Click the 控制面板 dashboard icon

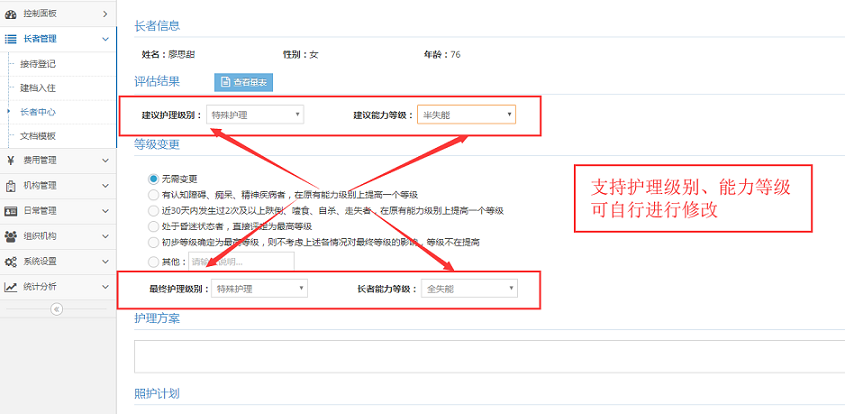[11, 14]
